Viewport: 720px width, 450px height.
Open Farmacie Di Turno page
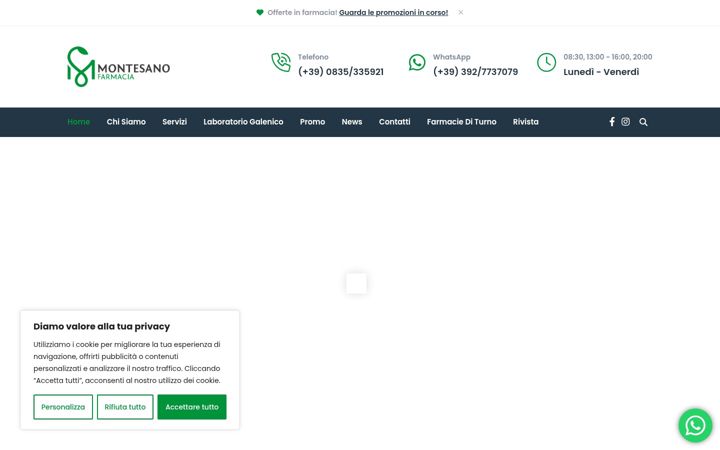(x=461, y=122)
